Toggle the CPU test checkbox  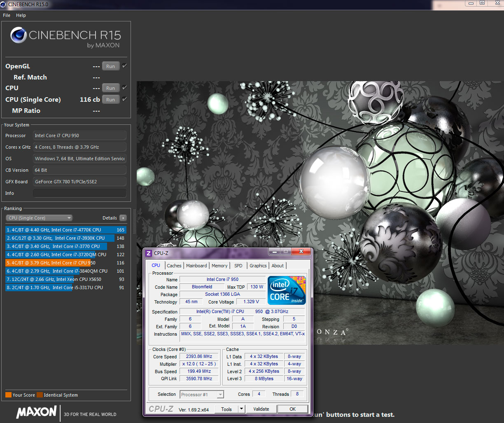[124, 88]
